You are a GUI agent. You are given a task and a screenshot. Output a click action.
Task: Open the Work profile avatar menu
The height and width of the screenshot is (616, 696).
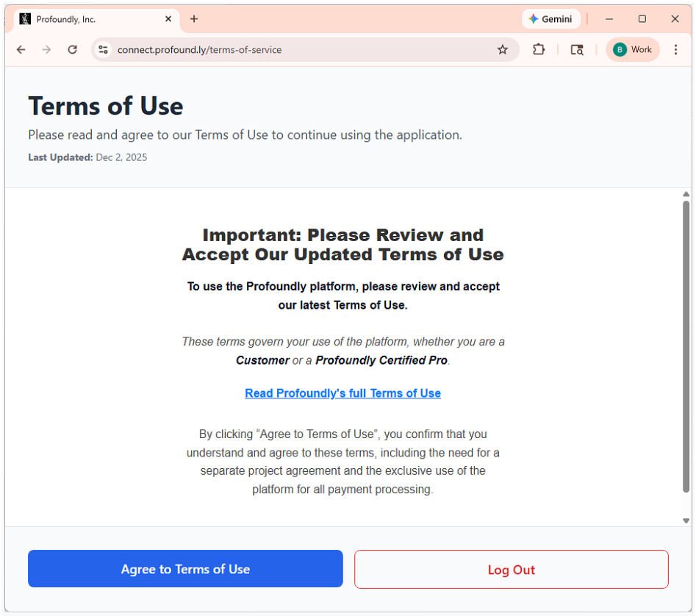click(632, 49)
